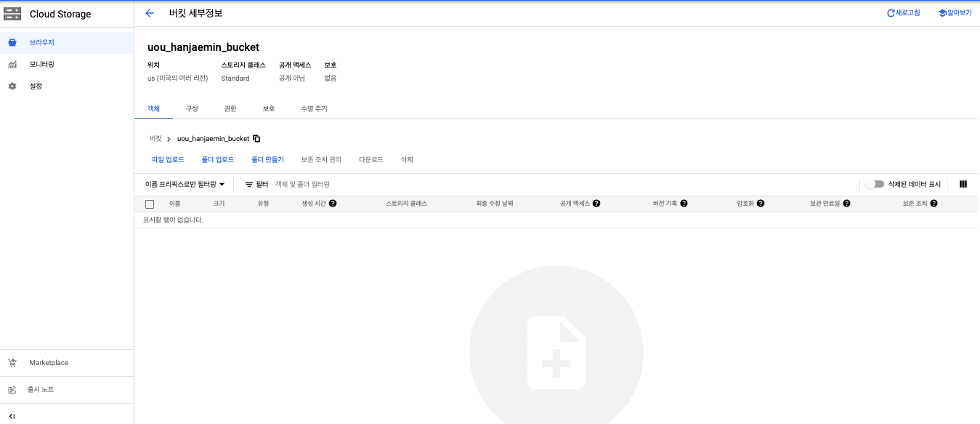This screenshot has height=424, width=980.
Task: Copy bucket name using the copy icon
Action: click(x=256, y=138)
